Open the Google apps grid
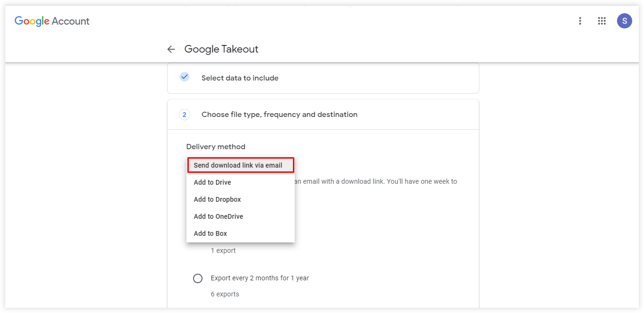 click(602, 21)
